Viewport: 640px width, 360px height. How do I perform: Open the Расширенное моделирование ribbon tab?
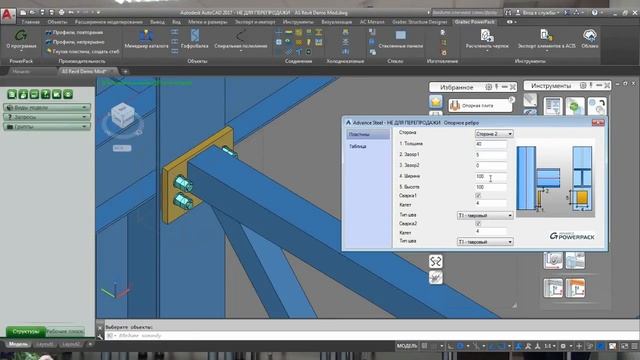109,22
